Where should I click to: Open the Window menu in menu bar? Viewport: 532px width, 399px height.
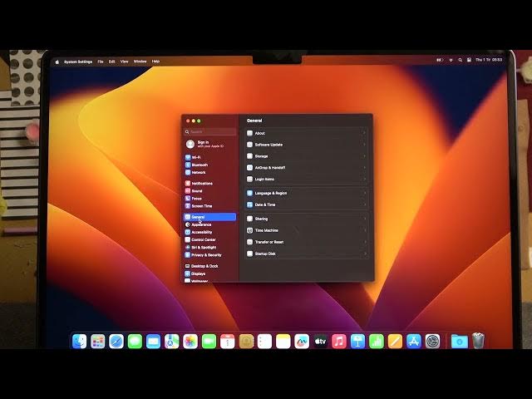click(140, 62)
